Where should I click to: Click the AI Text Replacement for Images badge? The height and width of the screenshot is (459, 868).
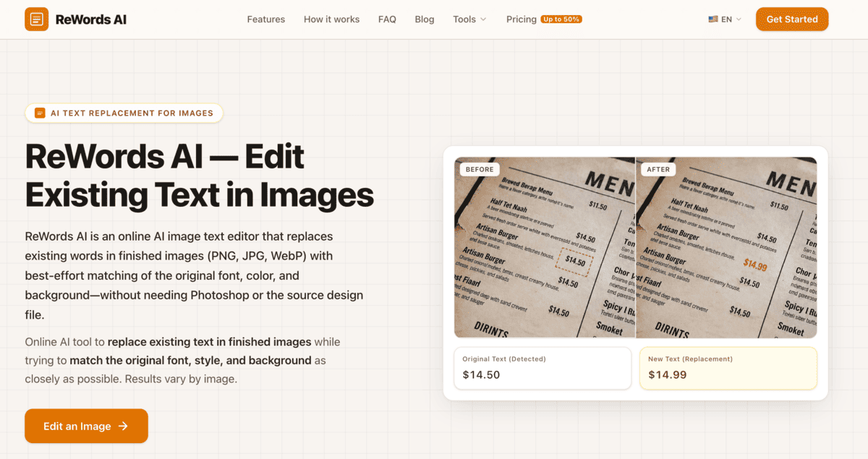coord(124,113)
